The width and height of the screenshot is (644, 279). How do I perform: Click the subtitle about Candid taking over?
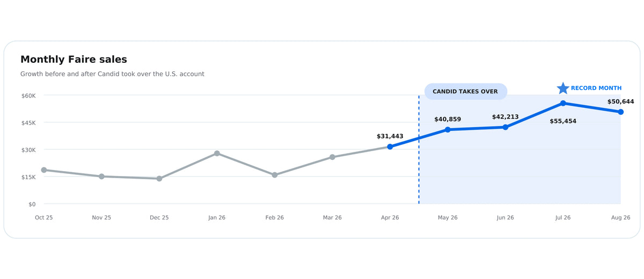point(112,74)
